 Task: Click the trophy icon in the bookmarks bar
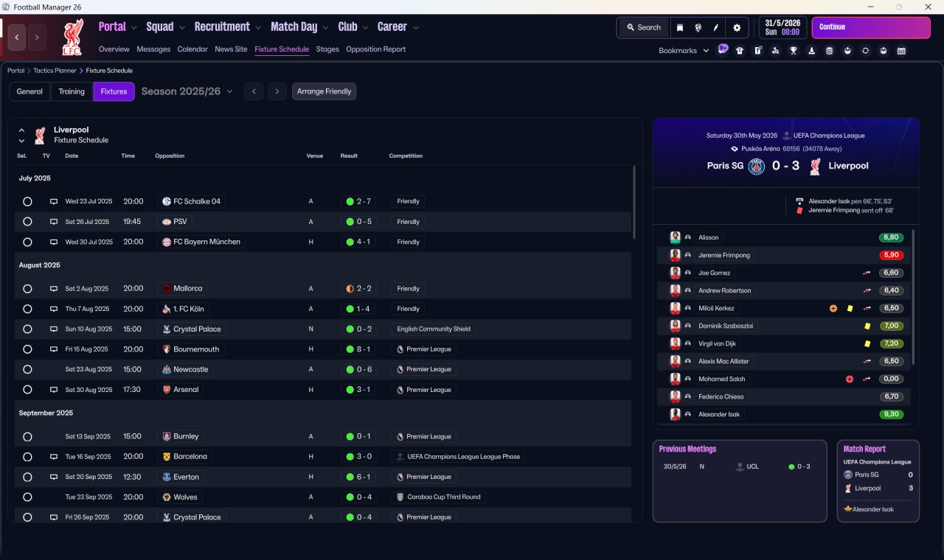[x=794, y=51]
